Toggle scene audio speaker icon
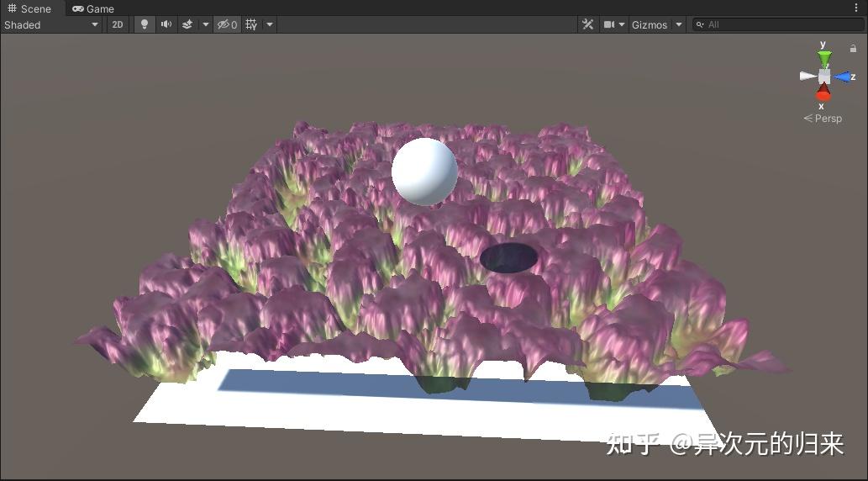Image resolution: width=868 pixels, height=481 pixels. click(x=166, y=24)
